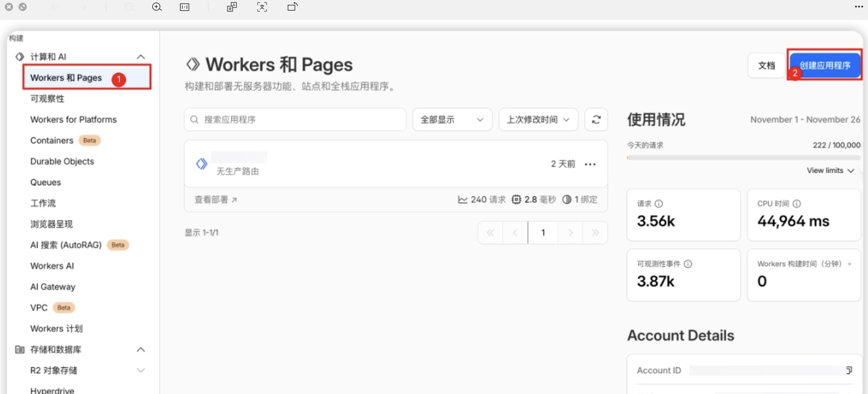Open 工作流 in the sidebar

(x=43, y=203)
